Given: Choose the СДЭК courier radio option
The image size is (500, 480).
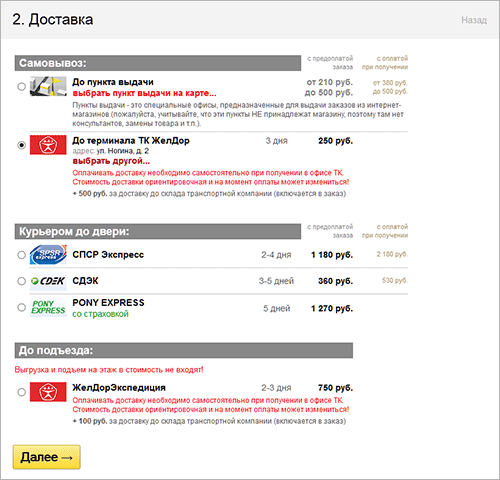Looking at the screenshot, I should (x=21, y=281).
